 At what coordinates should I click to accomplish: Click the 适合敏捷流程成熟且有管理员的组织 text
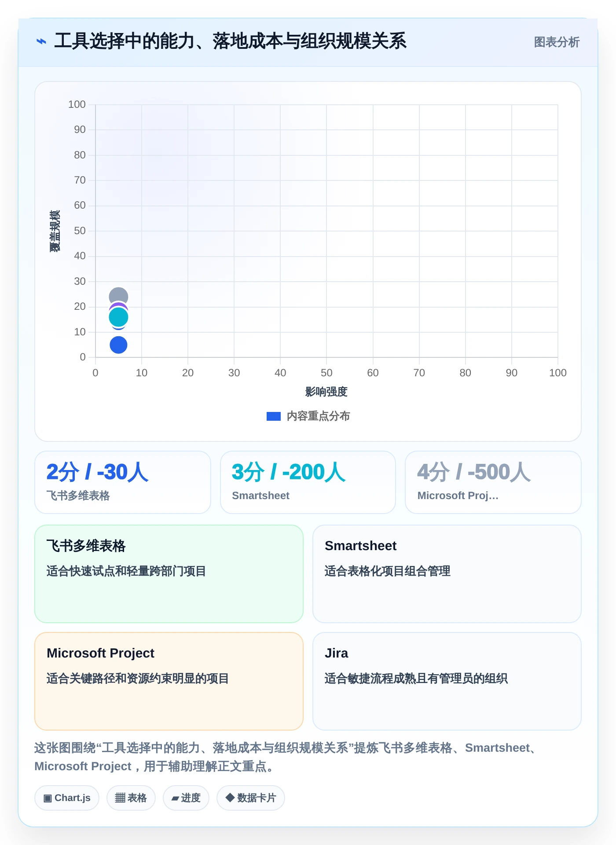416,679
